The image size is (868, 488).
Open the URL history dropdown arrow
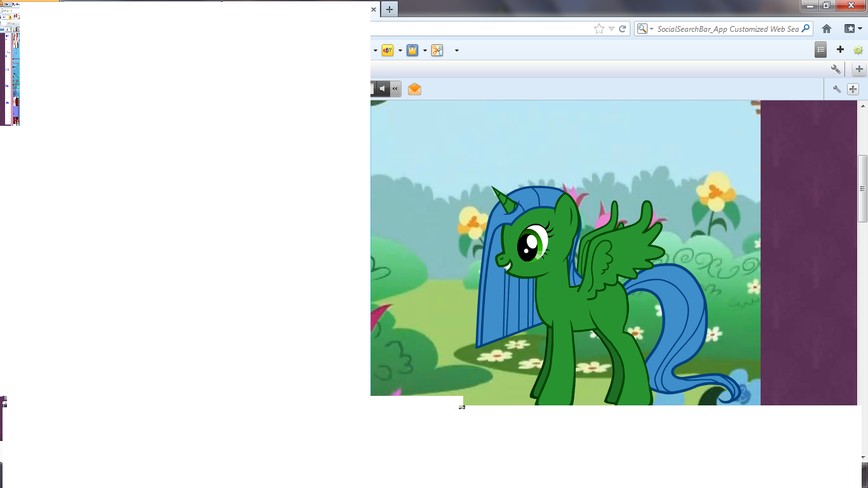(x=611, y=29)
